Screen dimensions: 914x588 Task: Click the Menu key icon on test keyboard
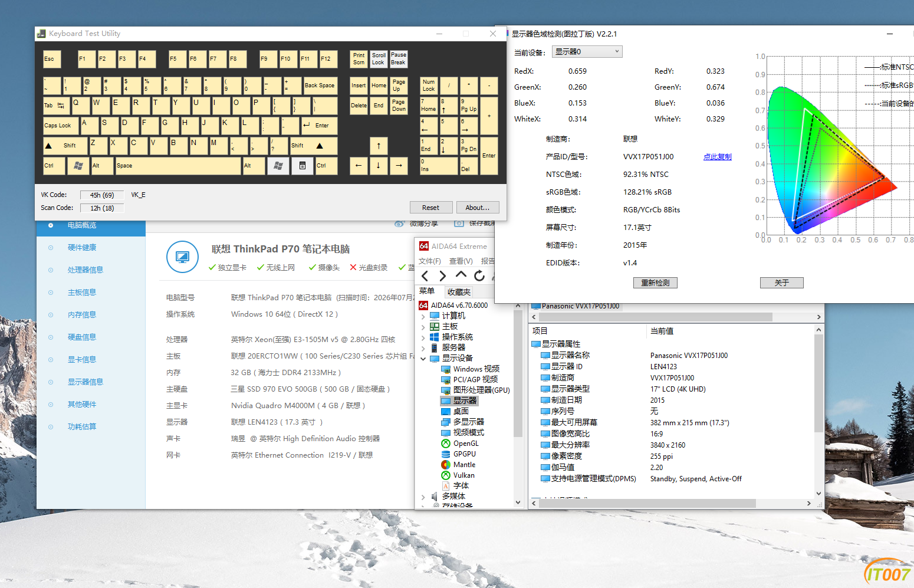(x=302, y=166)
